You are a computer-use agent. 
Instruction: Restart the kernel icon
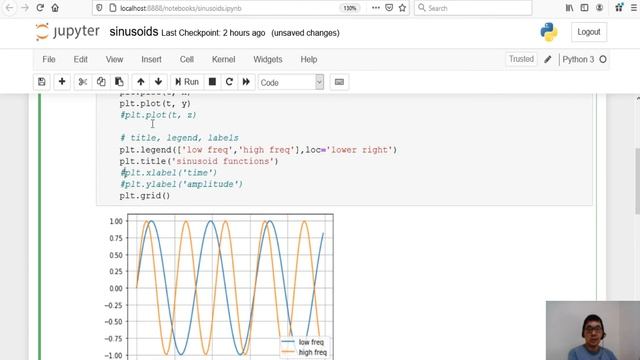[229, 82]
